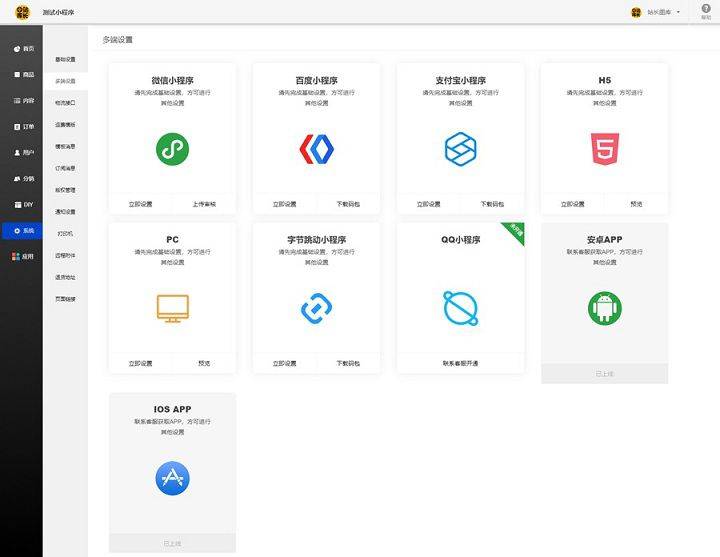Go to 订单 in the left sidebar
This screenshot has height=557, width=720.
(x=23, y=127)
